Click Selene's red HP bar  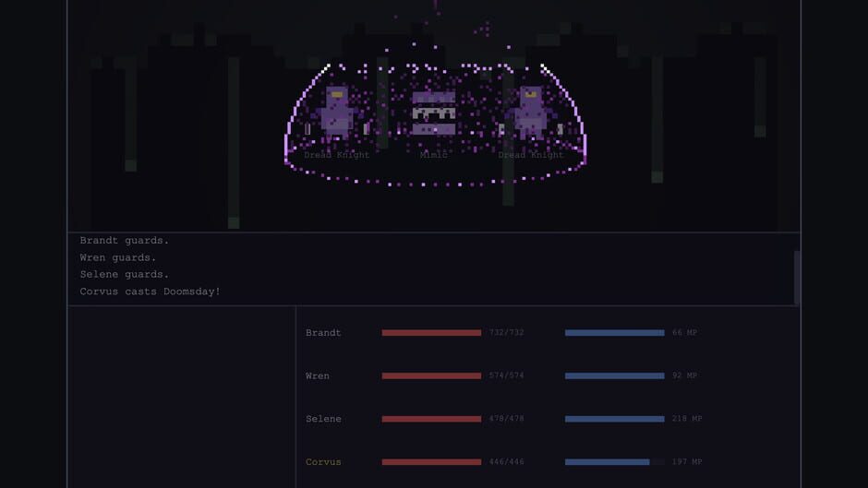[x=431, y=419]
